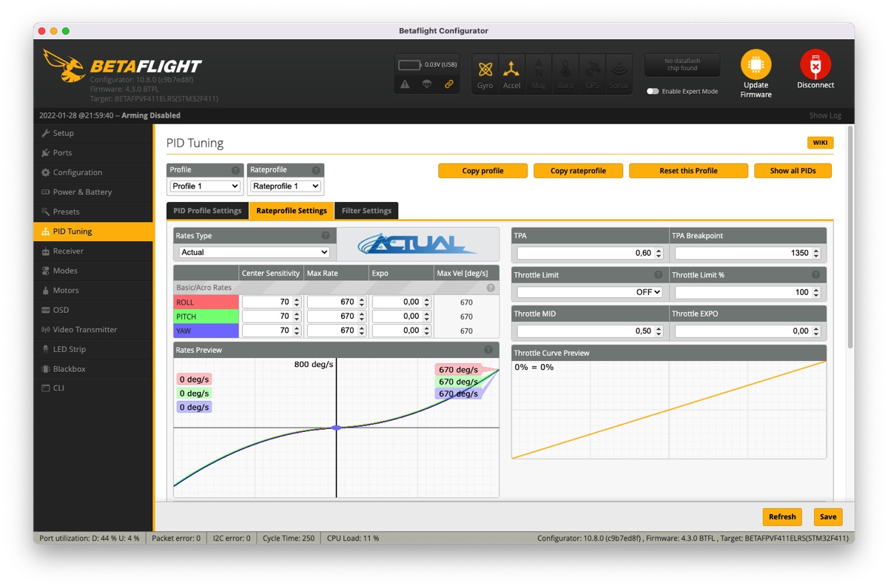Click stepper on ROLL Center Sensitivity
Screen dimensions: 888x588
[297, 303]
